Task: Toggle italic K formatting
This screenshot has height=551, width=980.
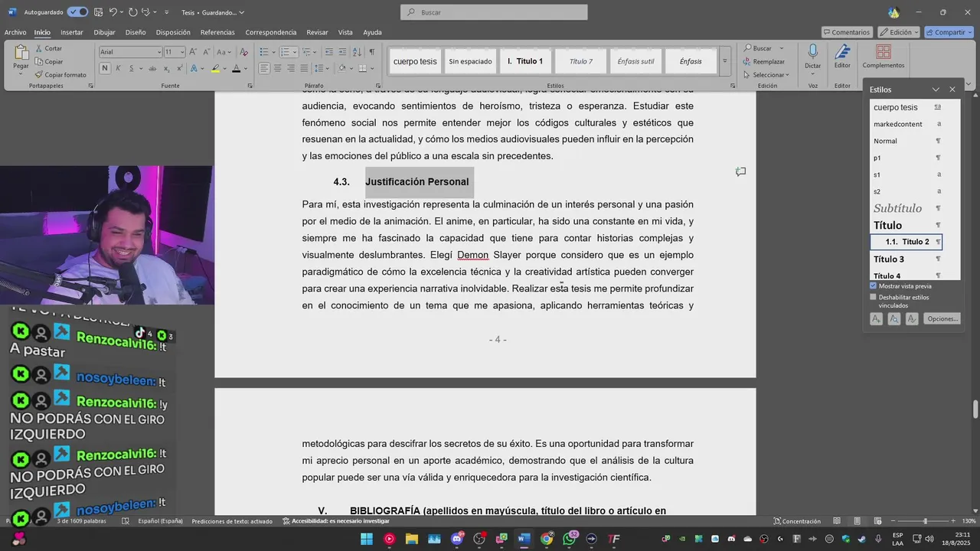Action: coord(118,68)
